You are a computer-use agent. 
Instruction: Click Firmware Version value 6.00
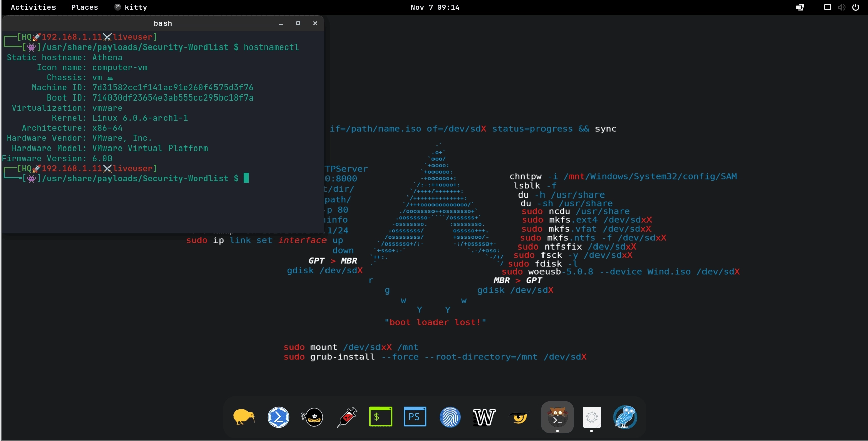coord(102,158)
